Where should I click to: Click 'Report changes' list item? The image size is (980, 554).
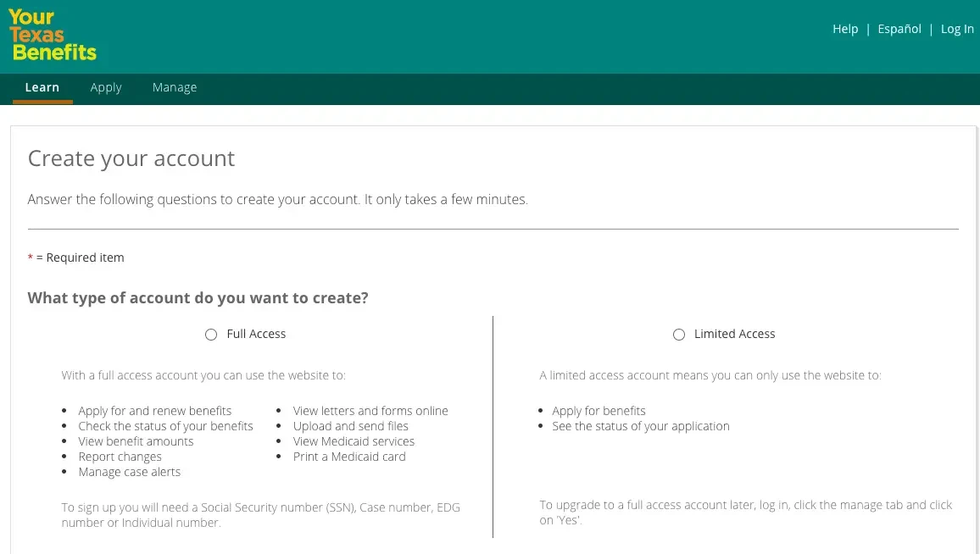click(120, 457)
